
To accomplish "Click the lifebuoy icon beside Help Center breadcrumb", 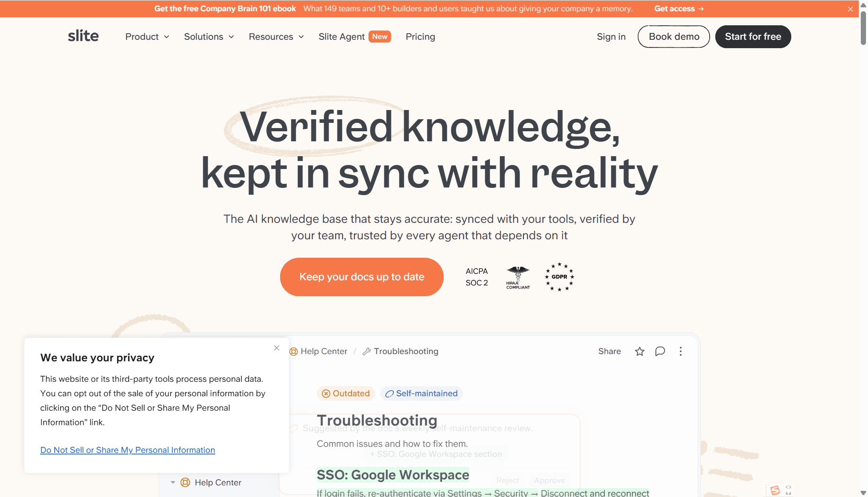I will tap(294, 351).
